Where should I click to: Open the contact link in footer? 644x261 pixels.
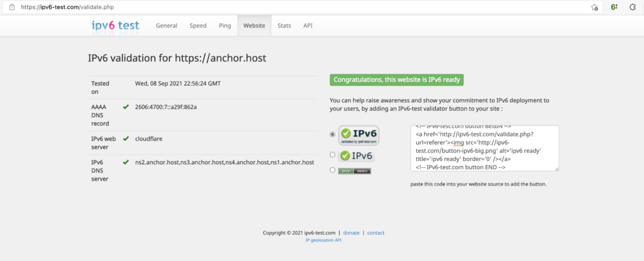375,233
